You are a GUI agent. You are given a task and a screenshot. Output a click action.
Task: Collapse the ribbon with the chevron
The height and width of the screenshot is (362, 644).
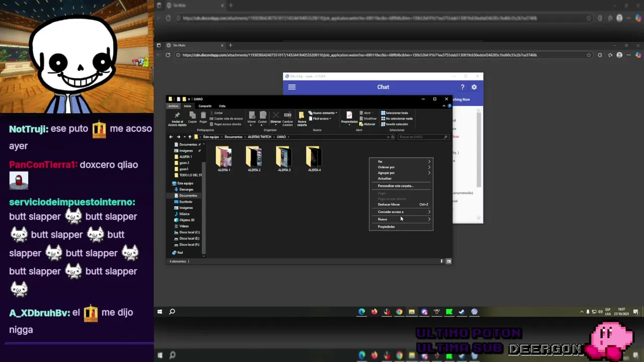[x=444, y=106]
